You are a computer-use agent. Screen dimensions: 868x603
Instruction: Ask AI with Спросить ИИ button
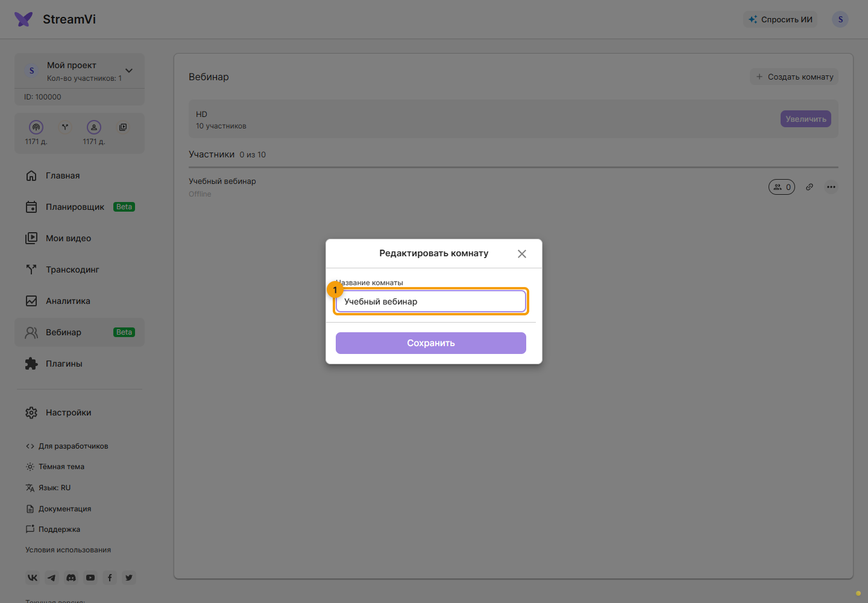[x=781, y=19]
